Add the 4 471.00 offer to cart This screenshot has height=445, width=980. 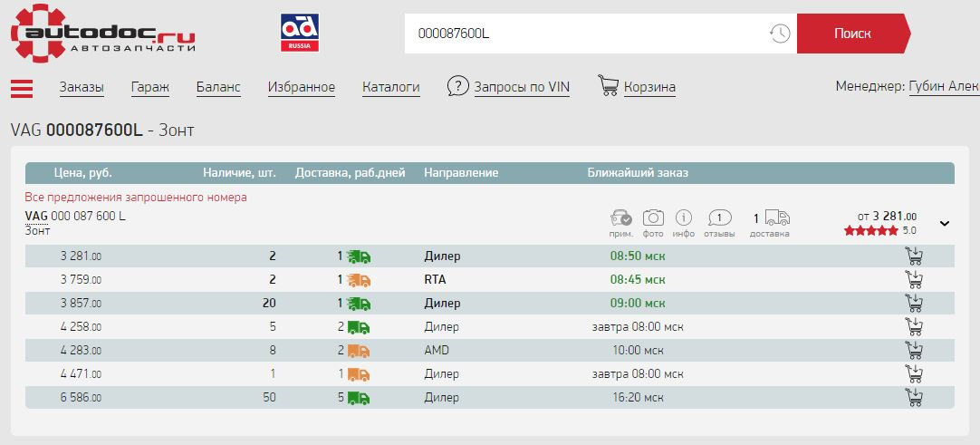pos(914,373)
